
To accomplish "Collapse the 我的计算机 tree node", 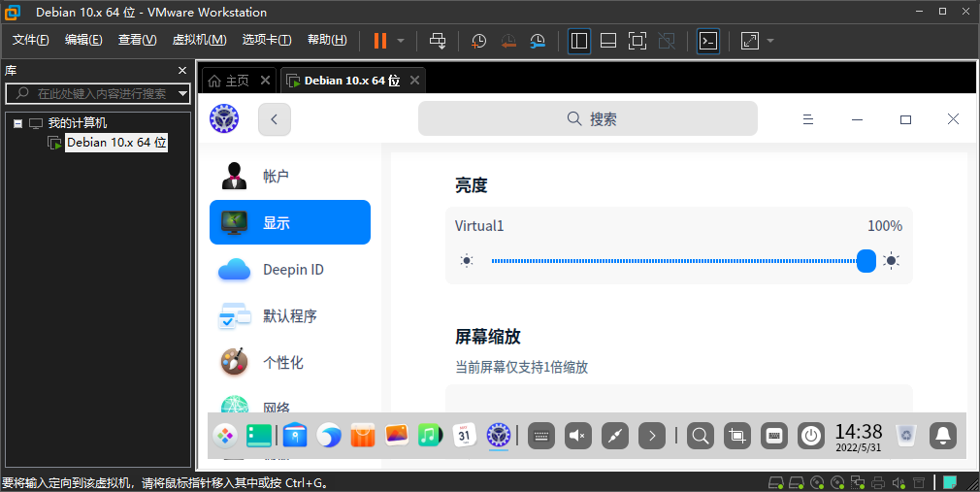I will click(18, 123).
